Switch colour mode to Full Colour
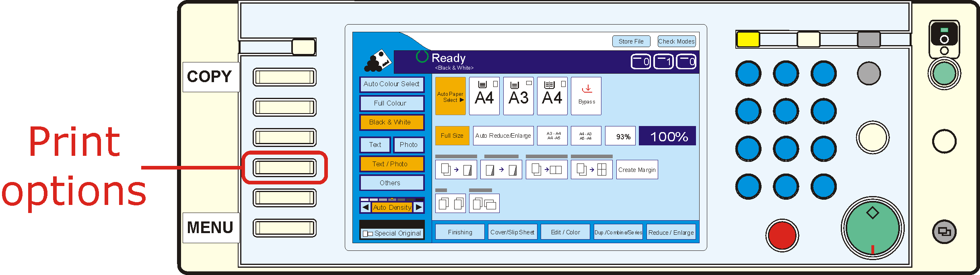980x275 pixels. tap(391, 103)
